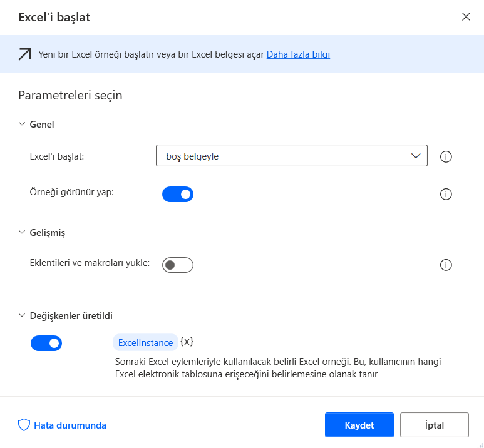Screen dimensions: 484x448
Task: Collapse the Genel section
Action: click(x=23, y=125)
